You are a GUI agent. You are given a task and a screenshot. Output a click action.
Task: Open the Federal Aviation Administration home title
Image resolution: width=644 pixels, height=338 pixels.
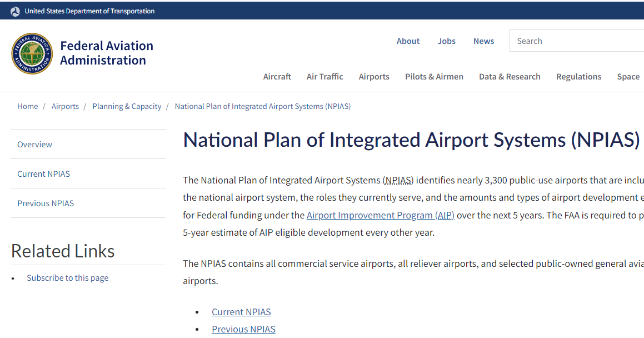pos(107,53)
